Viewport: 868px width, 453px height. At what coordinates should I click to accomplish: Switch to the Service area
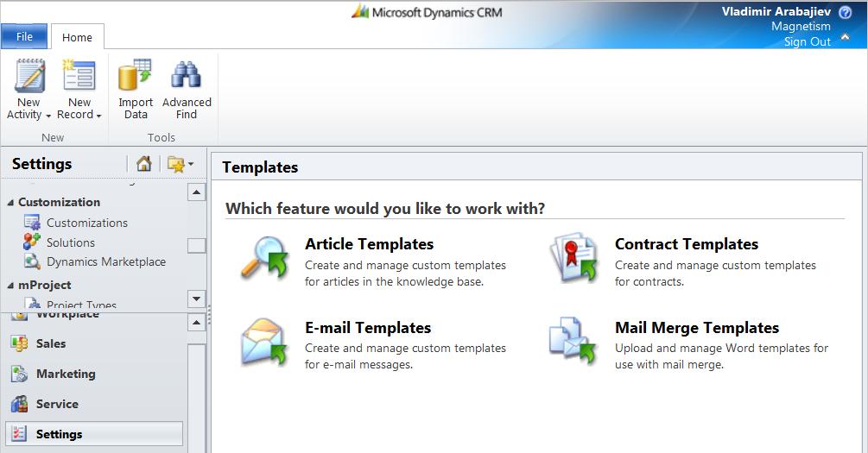click(x=57, y=404)
